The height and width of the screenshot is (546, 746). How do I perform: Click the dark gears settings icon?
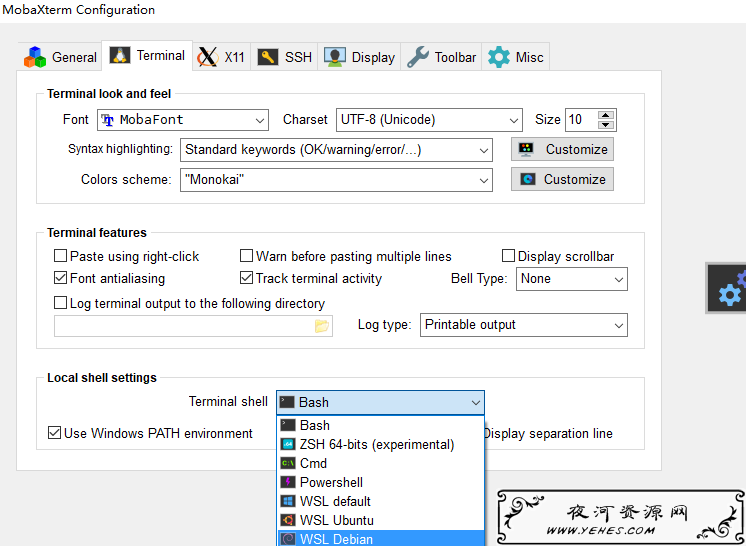pyautogui.click(x=727, y=289)
